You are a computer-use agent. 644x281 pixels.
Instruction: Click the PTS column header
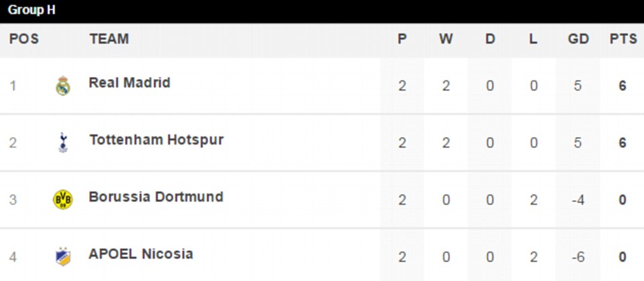(623, 39)
